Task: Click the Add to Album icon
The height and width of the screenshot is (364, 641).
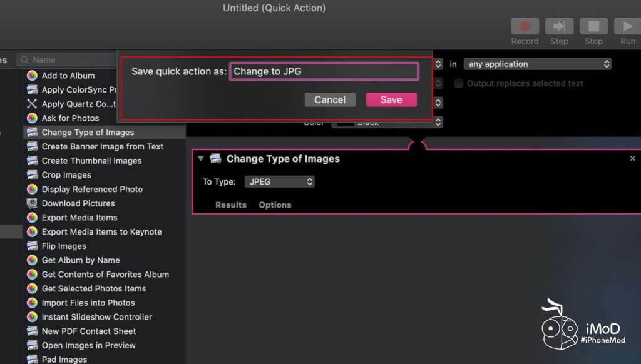Action: [x=32, y=76]
